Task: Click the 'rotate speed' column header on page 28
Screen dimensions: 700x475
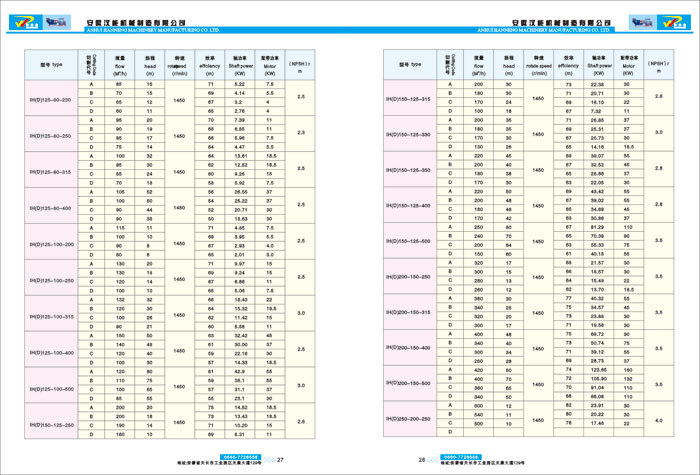Action: (538, 65)
